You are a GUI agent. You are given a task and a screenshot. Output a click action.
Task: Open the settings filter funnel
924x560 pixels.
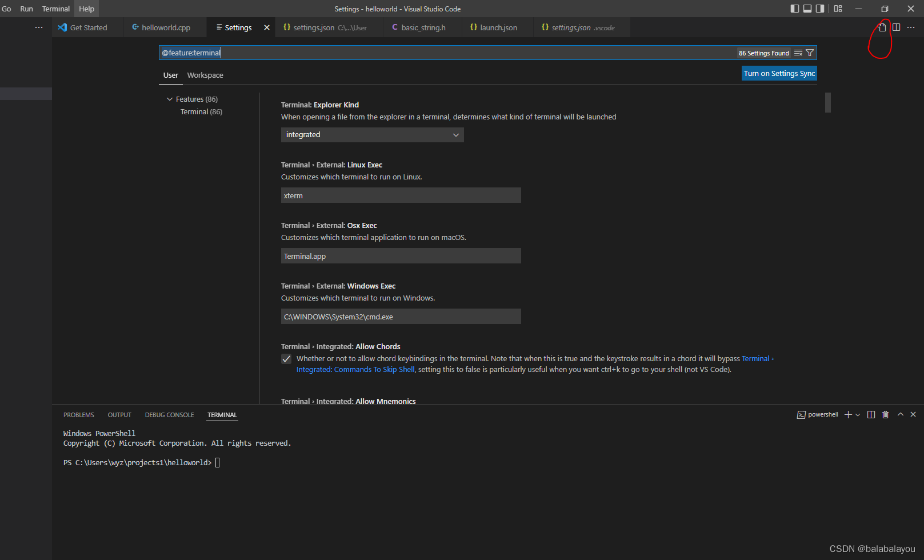point(810,53)
